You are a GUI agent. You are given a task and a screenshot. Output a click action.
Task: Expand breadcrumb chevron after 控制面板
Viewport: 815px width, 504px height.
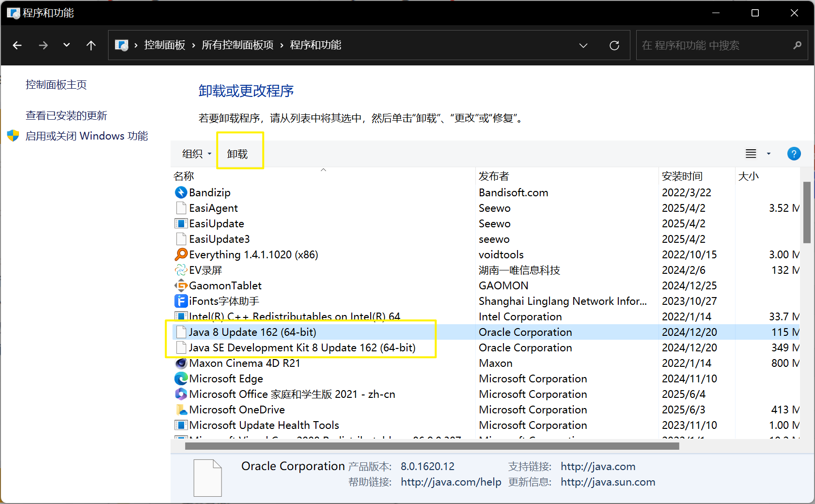click(193, 45)
